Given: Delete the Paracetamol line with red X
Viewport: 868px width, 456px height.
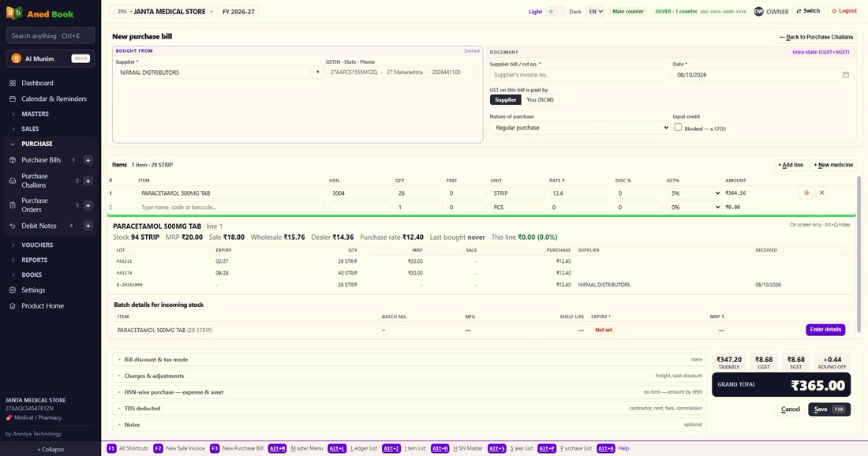Looking at the screenshot, I should point(821,192).
